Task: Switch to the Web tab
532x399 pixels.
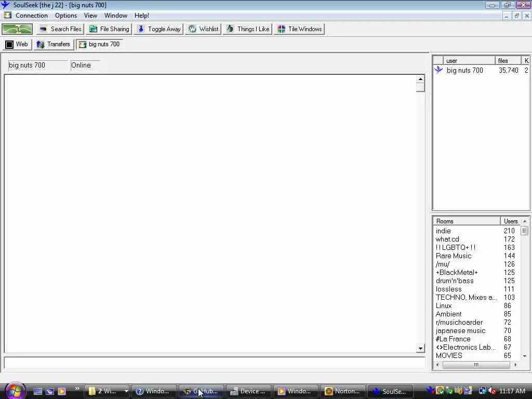Action: click(17, 45)
